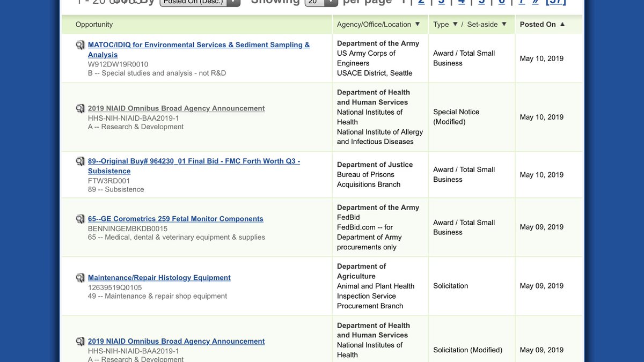The height and width of the screenshot is (362, 644).
Task: Click 'Solicitation' type in Histology Equipment row
Action: pos(451,286)
